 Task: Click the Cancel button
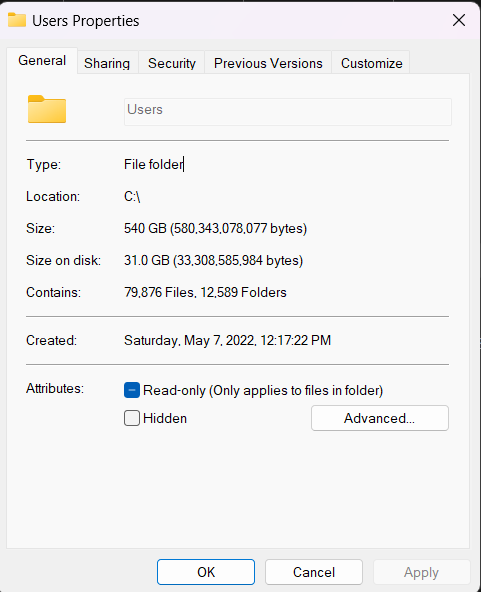pos(314,572)
